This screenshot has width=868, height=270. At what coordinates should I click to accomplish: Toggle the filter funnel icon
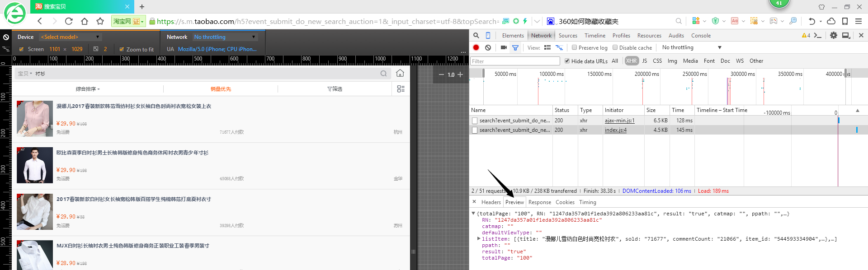pos(515,47)
